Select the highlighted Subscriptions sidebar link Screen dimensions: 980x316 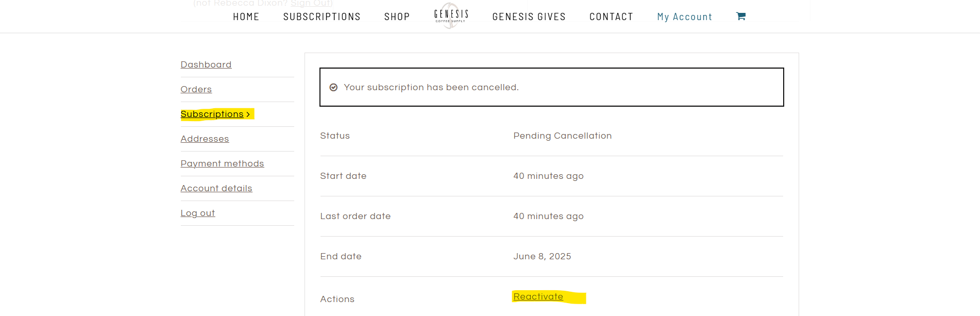point(212,114)
